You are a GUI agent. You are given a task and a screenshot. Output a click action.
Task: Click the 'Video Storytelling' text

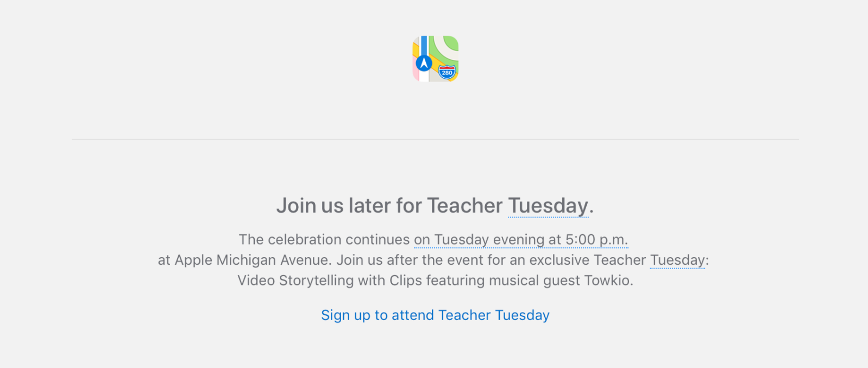(295, 280)
